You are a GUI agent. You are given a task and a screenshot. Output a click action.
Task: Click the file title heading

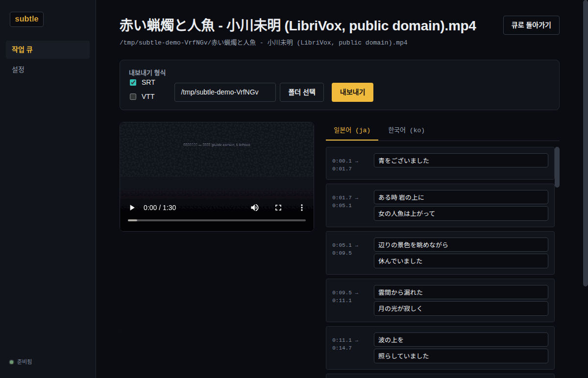(298, 25)
